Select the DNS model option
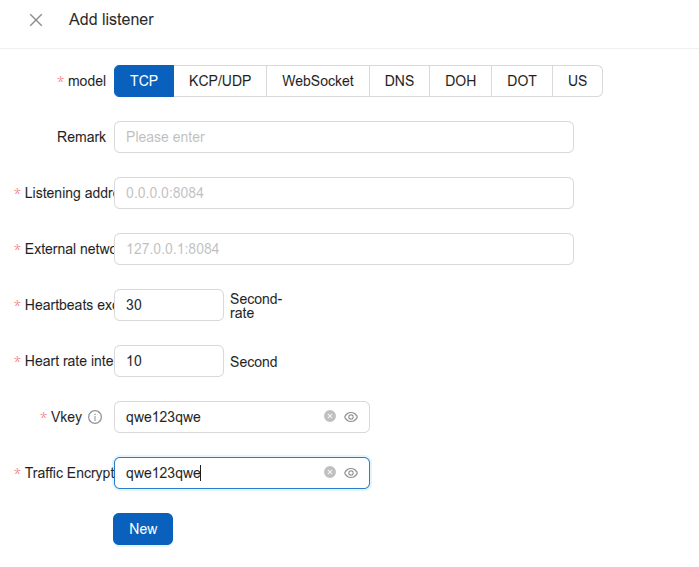 coord(399,81)
